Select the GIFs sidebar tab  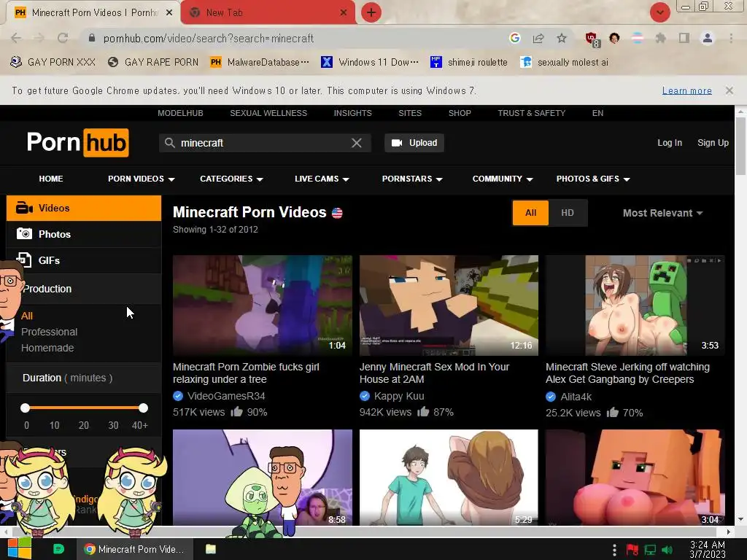tap(84, 260)
